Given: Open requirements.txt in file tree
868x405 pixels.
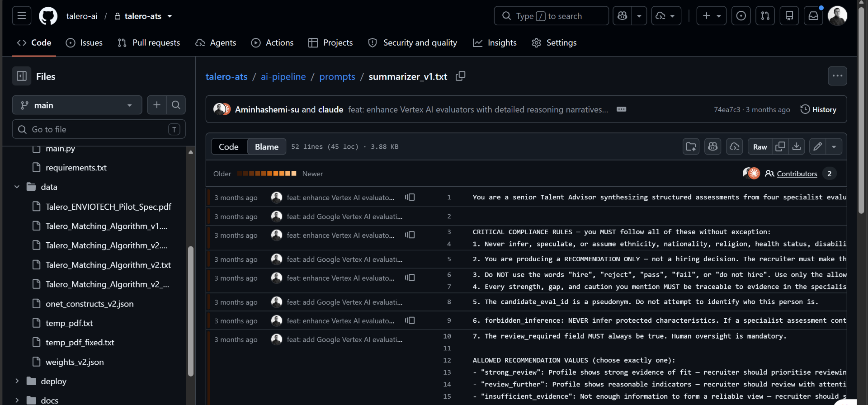Looking at the screenshot, I should tap(76, 168).
